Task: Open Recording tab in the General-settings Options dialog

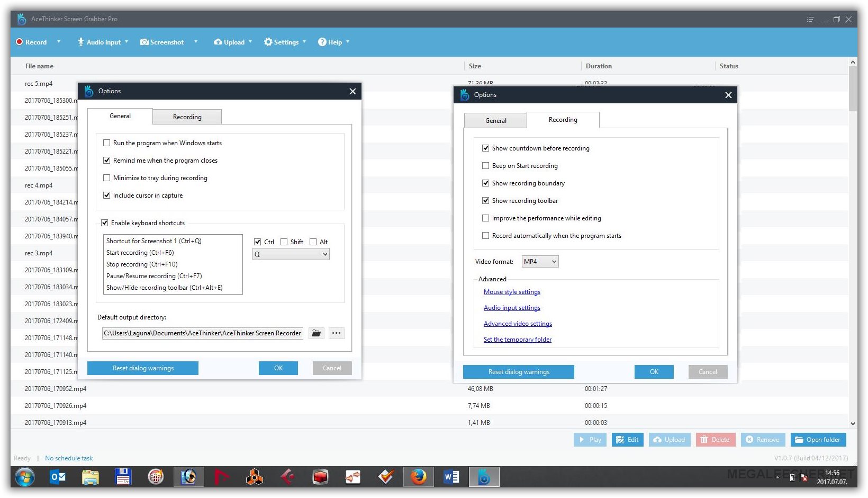Action: coord(187,117)
